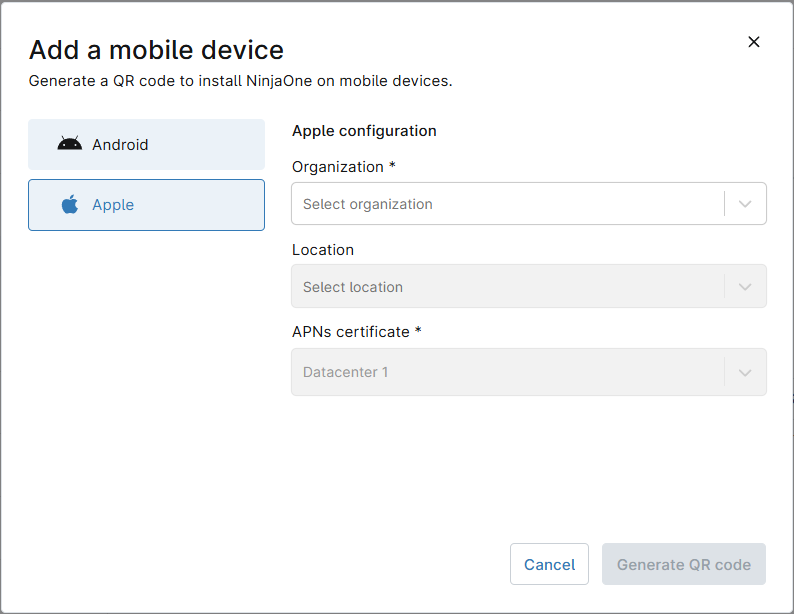
Task: Click the 'Select location' placeholder text
Action: coord(353,287)
